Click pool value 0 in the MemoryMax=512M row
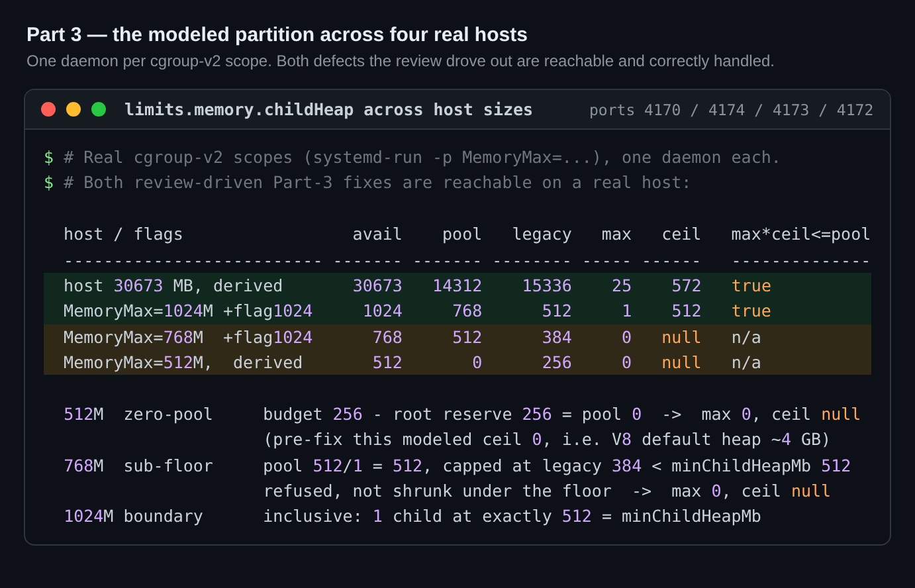915x588 pixels. click(x=477, y=363)
